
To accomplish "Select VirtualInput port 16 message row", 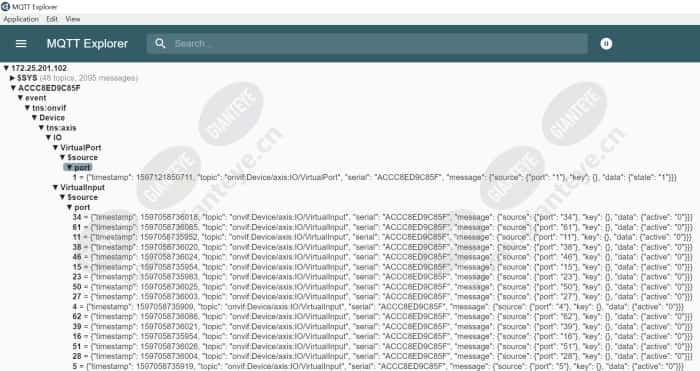I will point(383,336).
